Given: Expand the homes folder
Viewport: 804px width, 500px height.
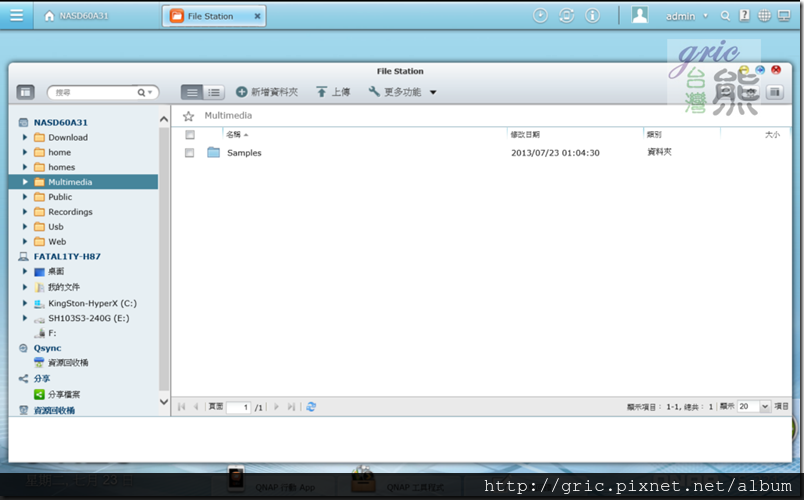Looking at the screenshot, I should pos(25,167).
